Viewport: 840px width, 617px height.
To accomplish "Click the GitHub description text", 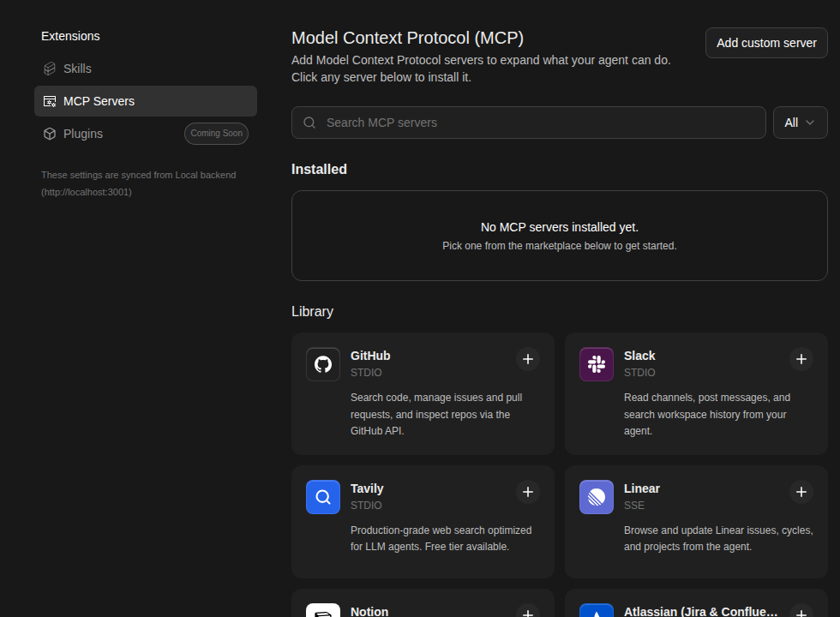I will pos(436,414).
